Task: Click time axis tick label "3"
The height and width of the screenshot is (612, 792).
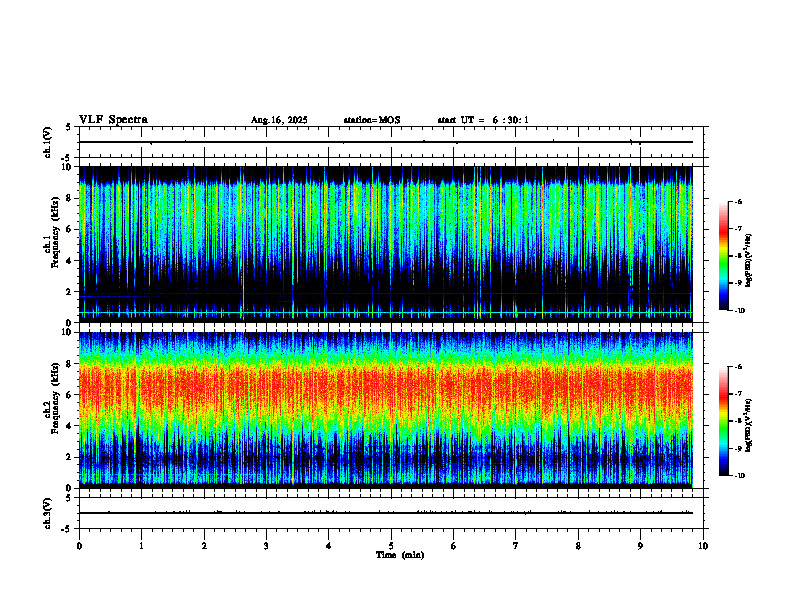Action: [266, 546]
